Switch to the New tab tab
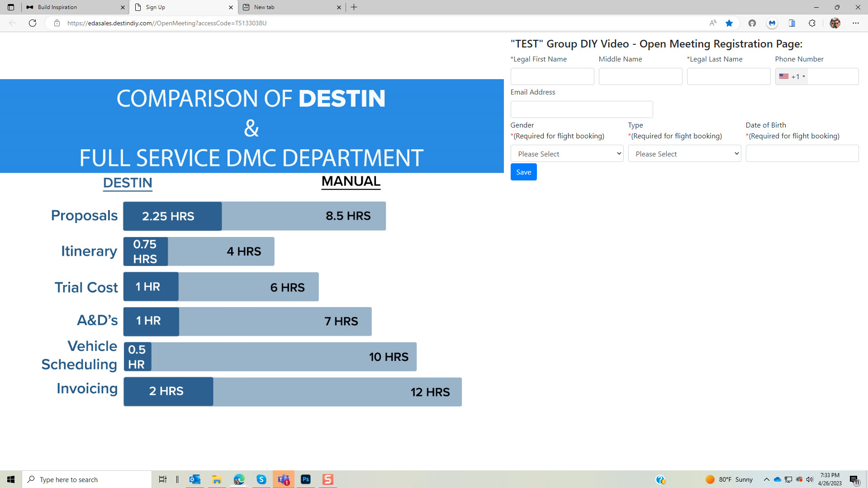This screenshot has height=488, width=868. coord(292,7)
